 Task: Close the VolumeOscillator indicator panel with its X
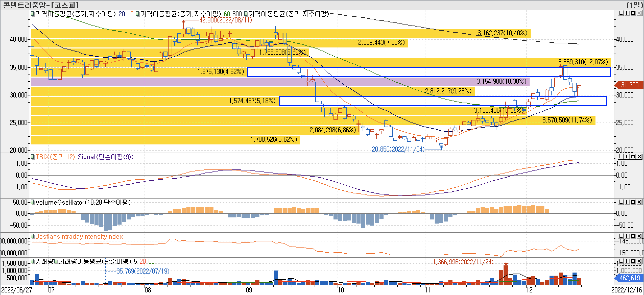[639, 202]
